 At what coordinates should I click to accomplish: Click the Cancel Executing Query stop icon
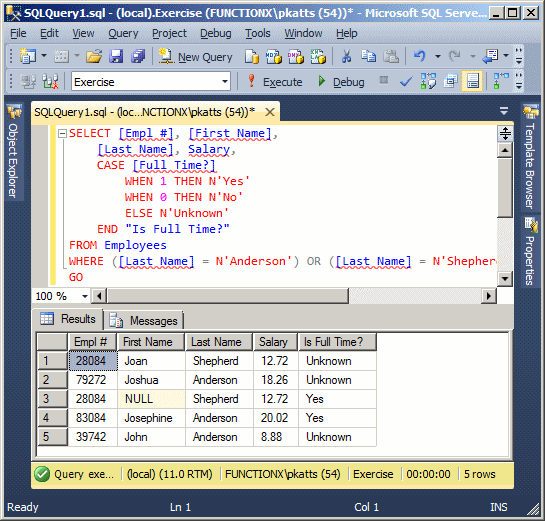pos(384,81)
